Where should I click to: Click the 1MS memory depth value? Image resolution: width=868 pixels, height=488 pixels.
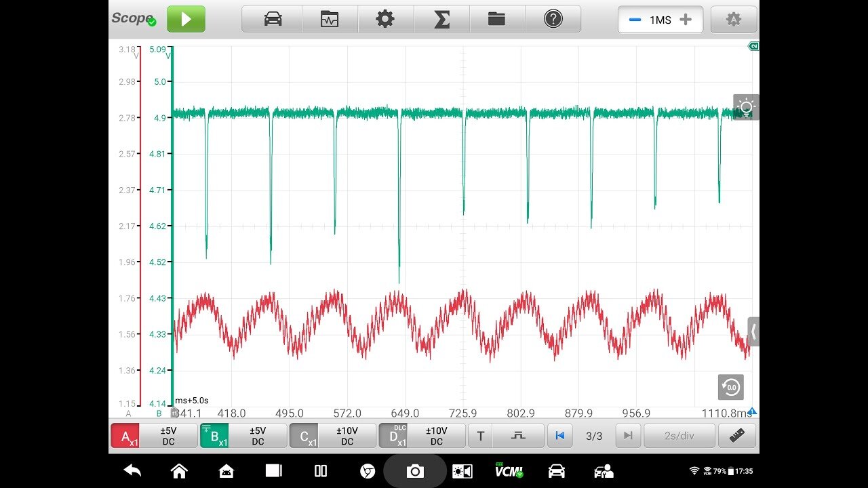[660, 20]
